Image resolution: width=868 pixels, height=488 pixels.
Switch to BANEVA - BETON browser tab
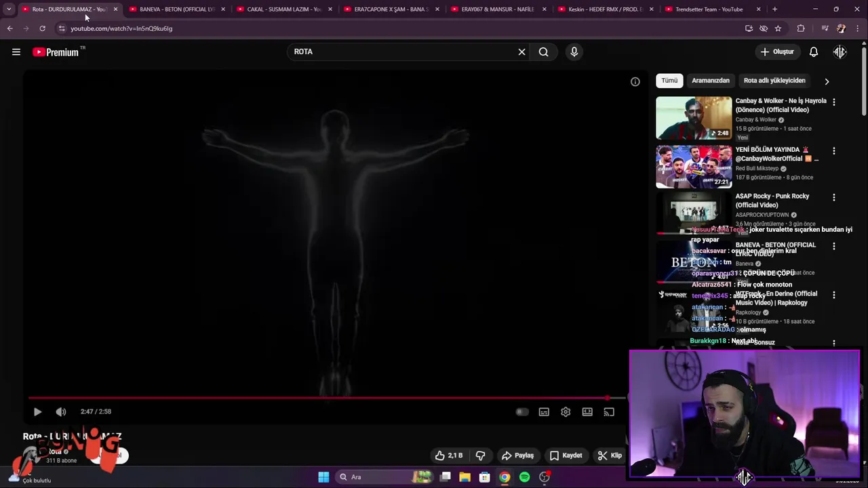pyautogui.click(x=176, y=9)
